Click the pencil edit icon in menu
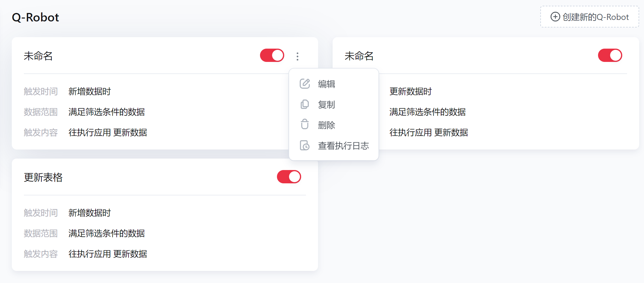 (305, 84)
